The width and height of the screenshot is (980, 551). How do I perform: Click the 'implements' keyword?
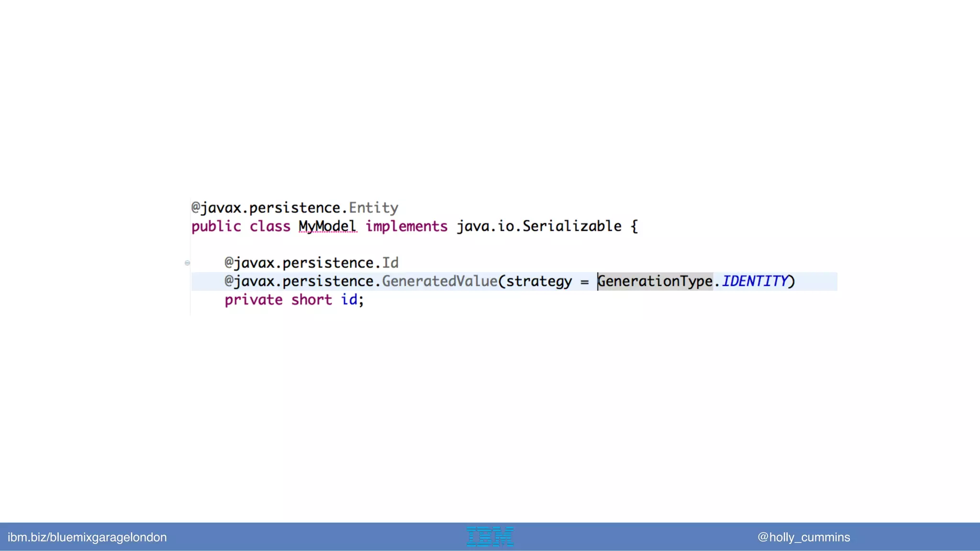pyautogui.click(x=406, y=226)
